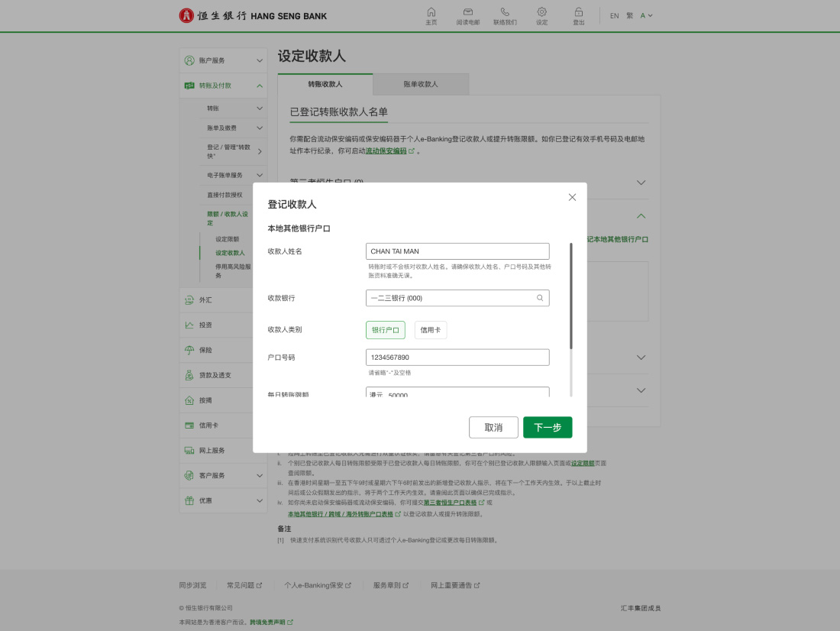Screen dimensions: 840x631
Task: Select 信用卡 payee type
Action: [x=431, y=330]
